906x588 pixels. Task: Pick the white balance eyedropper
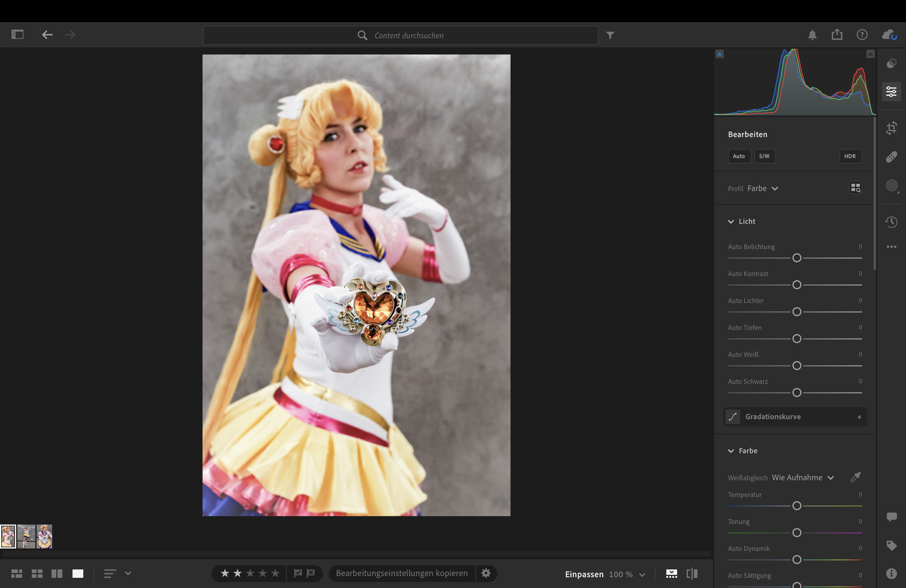(x=856, y=477)
